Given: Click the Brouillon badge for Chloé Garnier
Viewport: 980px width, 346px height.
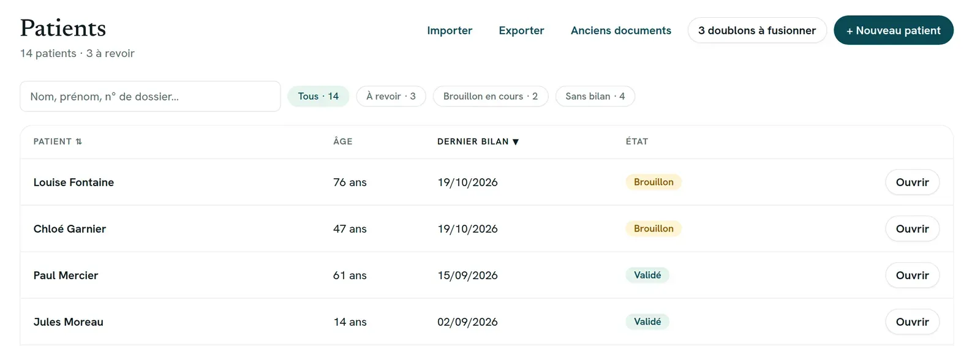Looking at the screenshot, I should pyautogui.click(x=654, y=228).
